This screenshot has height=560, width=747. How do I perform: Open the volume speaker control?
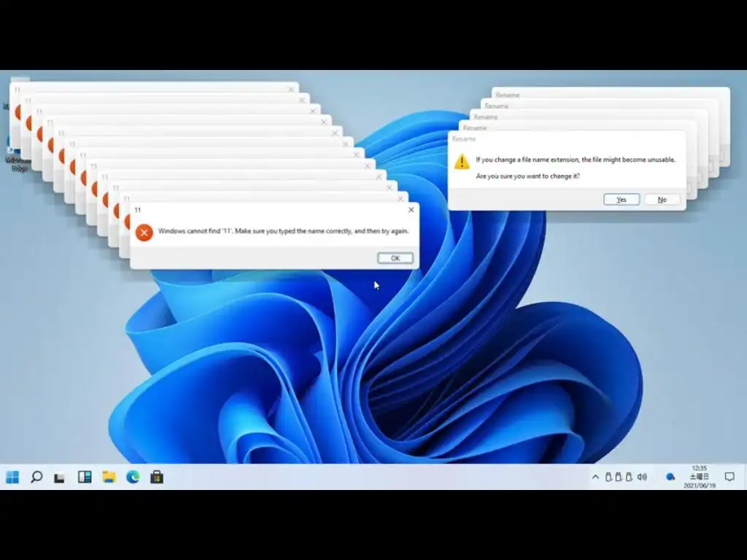point(642,477)
